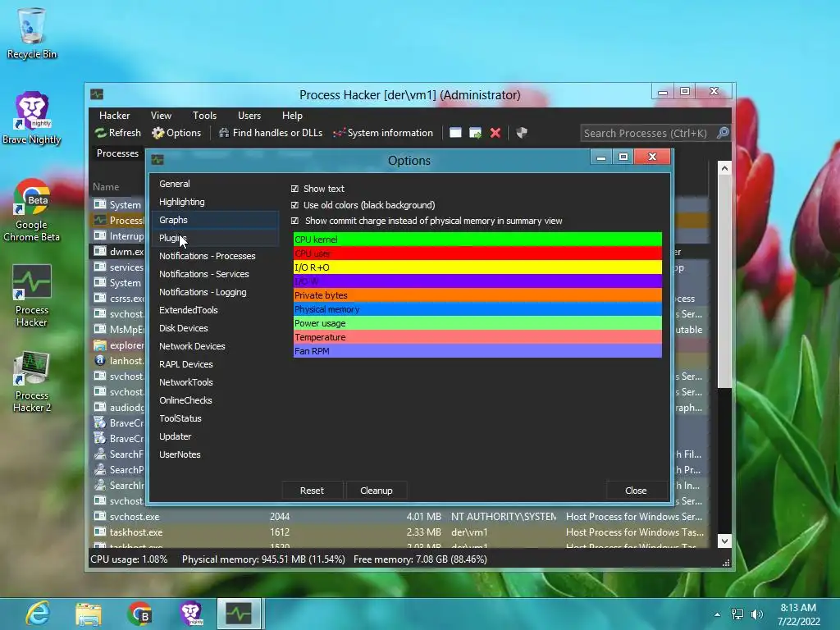Image resolution: width=840 pixels, height=630 pixels.
Task: Open the Help menu
Action: (292, 116)
